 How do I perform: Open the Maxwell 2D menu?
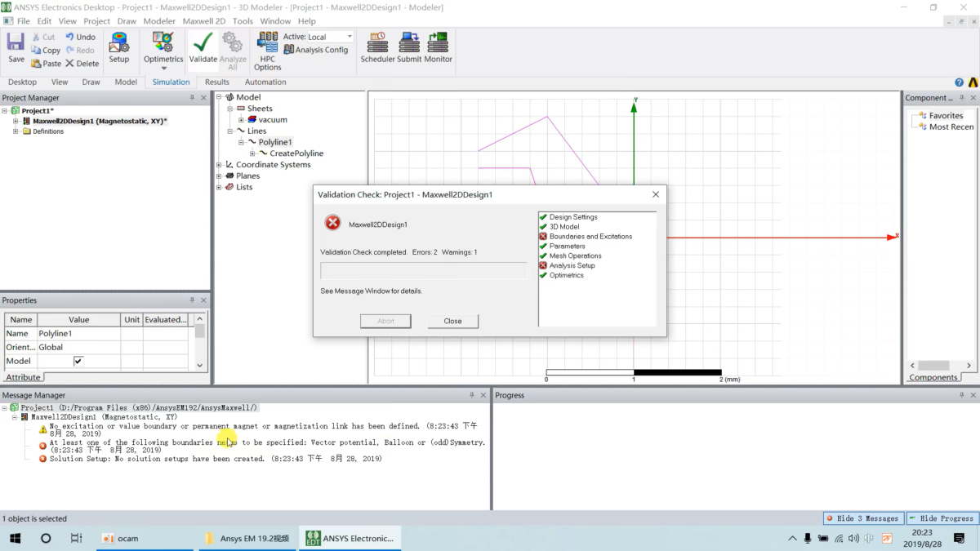coord(204,21)
